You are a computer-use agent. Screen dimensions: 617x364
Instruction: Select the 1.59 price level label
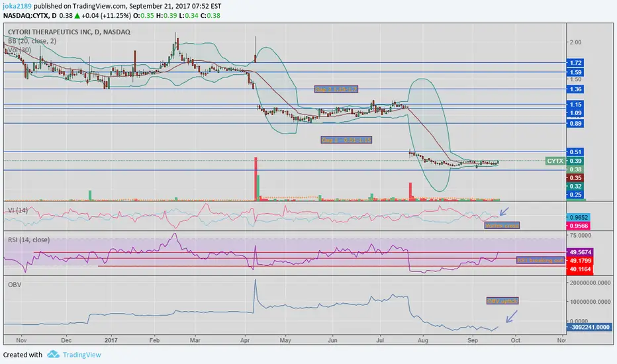click(575, 72)
